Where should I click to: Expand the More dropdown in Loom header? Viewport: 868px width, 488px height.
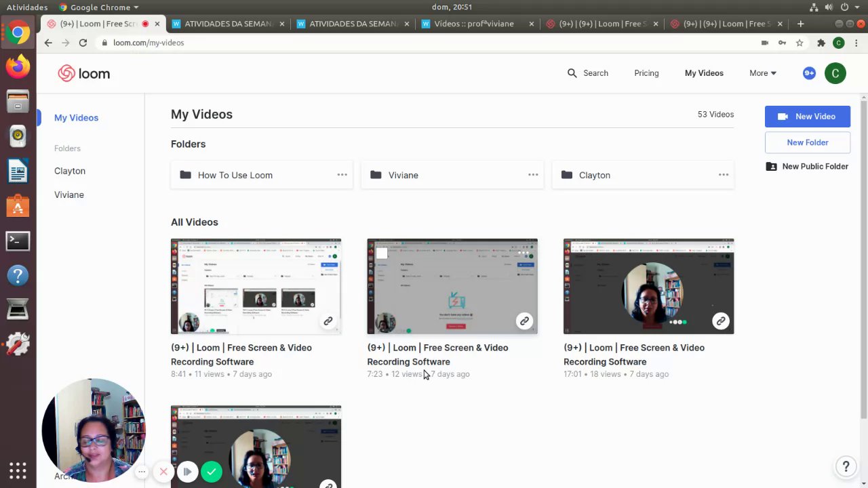[x=763, y=73]
